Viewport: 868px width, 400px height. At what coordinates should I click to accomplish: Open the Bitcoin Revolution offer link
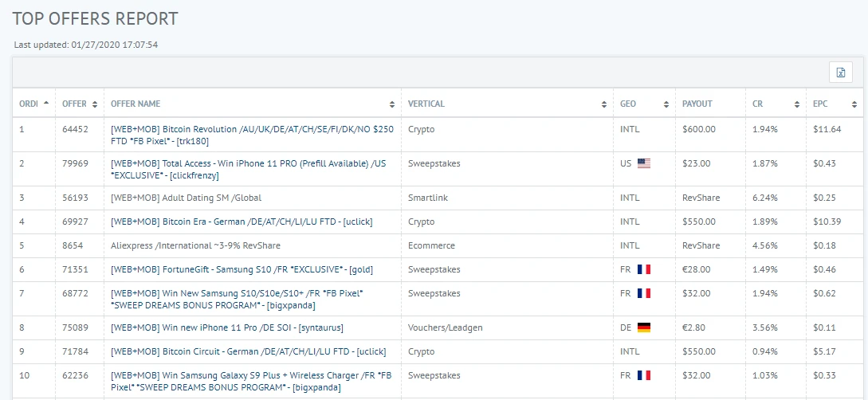[253, 135]
